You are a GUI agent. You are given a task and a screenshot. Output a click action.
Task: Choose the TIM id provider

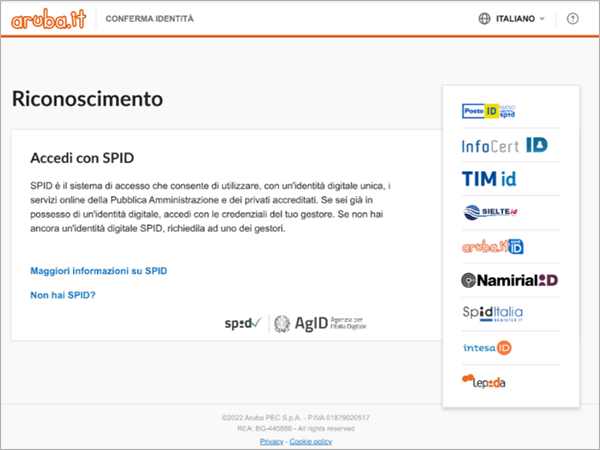(489, 179)
